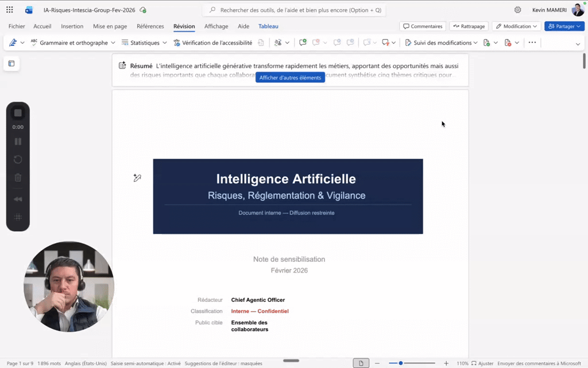Click the show comments icon
Screen dimensions: 588x368
click(x=385, y=43)
